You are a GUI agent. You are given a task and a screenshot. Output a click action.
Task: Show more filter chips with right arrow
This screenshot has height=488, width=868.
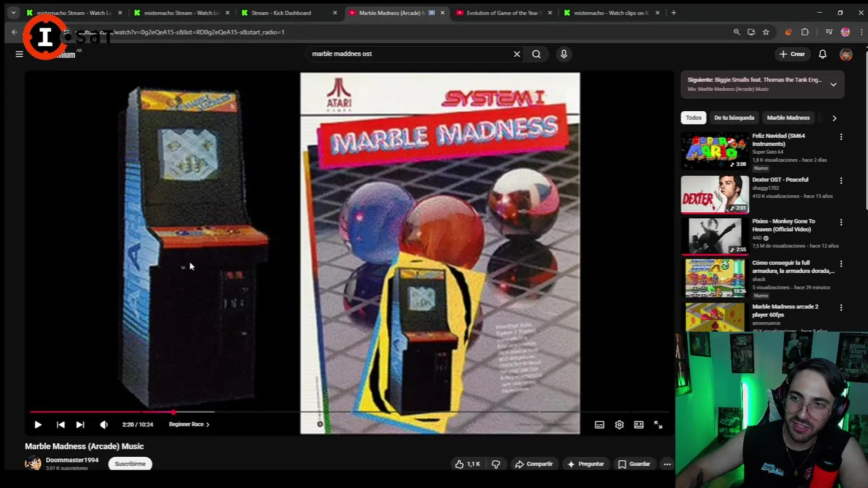coord(834,118)
